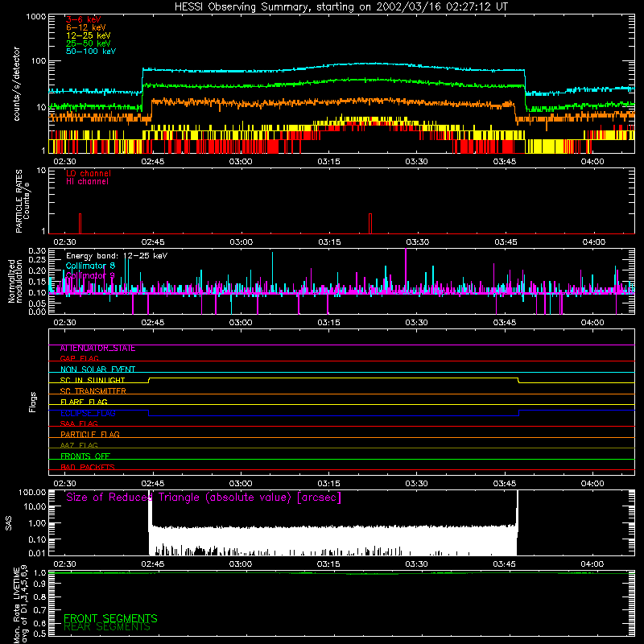Select the Collimator 8 legend label
The width and height of the screenshot is (644, 644).
pyautogui.click(x=90, y=266)
